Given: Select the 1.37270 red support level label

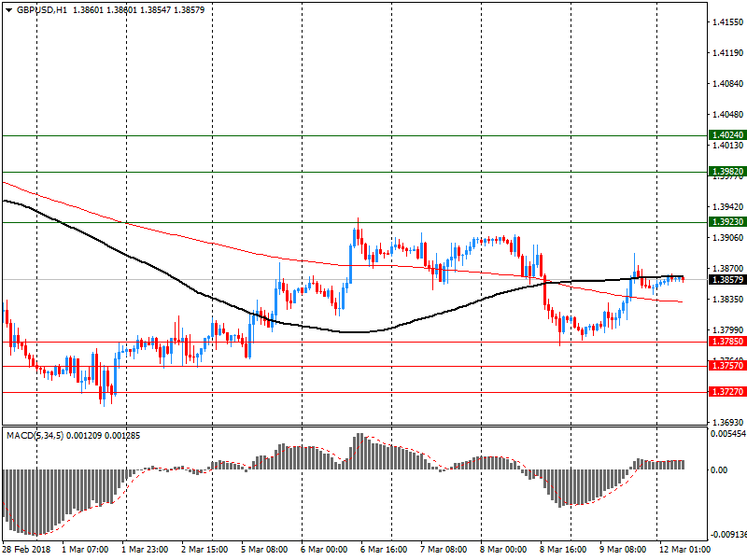Looking at the screenshot, I should point(727,392).
